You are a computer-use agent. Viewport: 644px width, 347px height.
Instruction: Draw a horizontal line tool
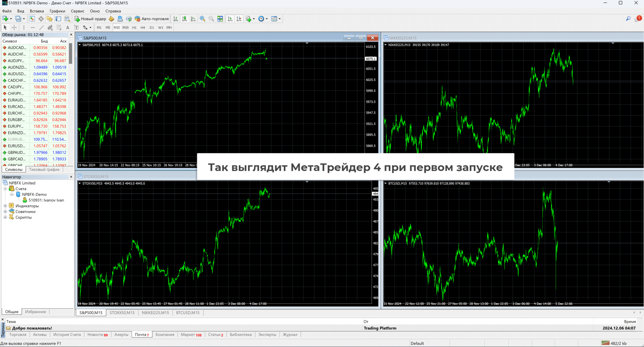(32, 28)
